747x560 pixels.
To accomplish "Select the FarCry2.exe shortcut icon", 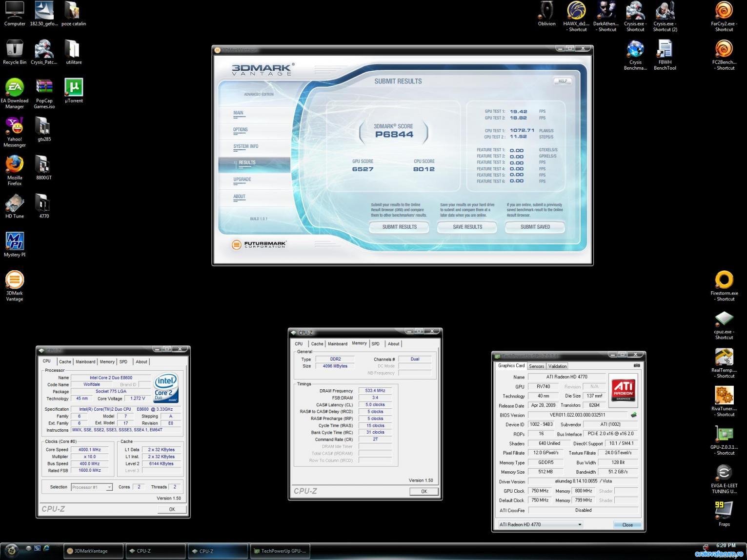I will click(x=724, y=17).
